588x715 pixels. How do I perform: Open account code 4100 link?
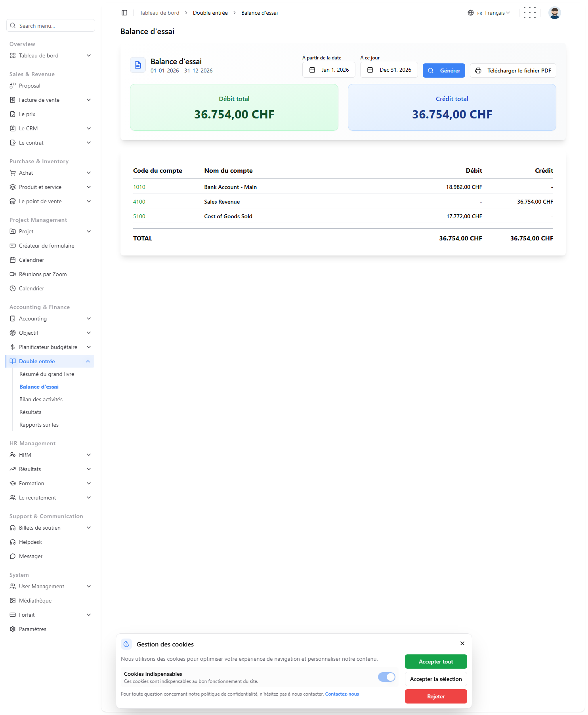pyautogui.click(x=139, y=202)
